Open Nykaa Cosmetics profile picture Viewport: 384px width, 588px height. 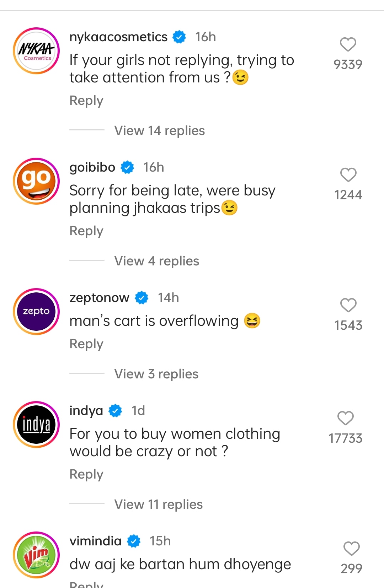(x=36, y=51)
